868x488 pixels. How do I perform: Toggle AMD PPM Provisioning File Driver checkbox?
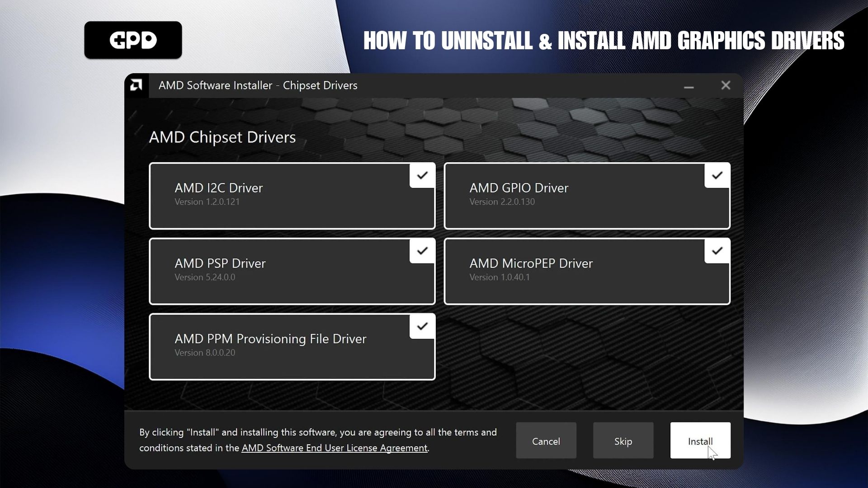click(x=422, y=326)
